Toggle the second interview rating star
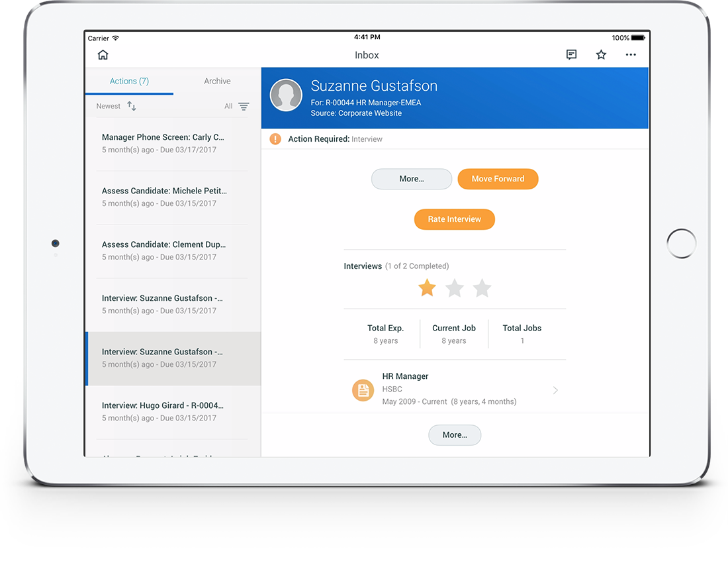 coord(454,287)
